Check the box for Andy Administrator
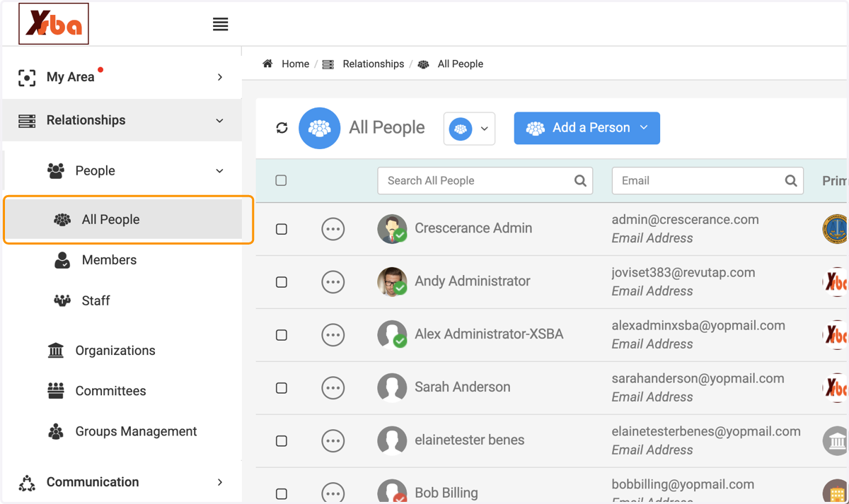The height and width of the screenshot is (504, 849). [282, 282]
